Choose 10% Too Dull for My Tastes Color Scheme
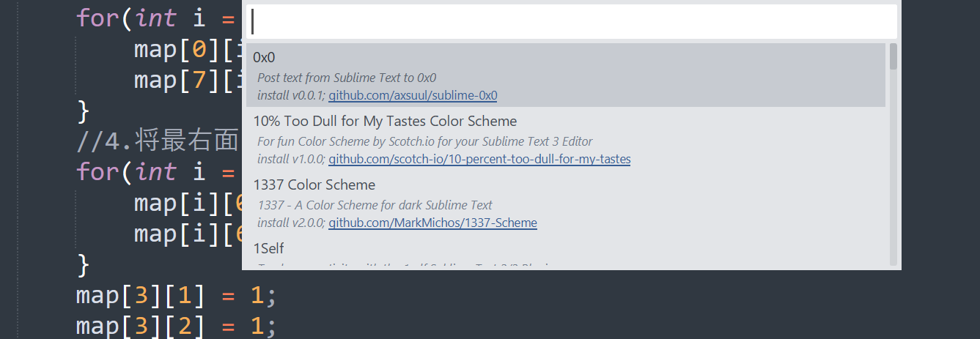 pos(385,121)
